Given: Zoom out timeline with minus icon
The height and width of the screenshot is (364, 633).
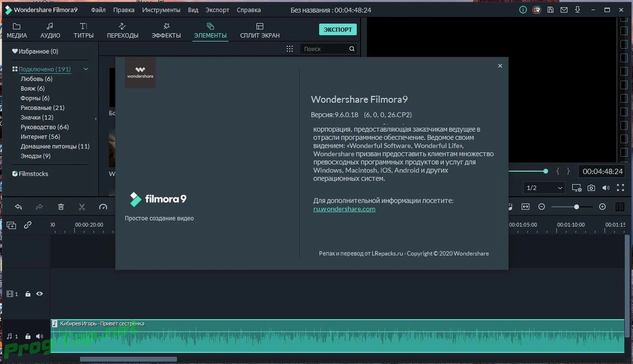Looking at the screenshot, I should pyautogui.click(x=542, y=207).
